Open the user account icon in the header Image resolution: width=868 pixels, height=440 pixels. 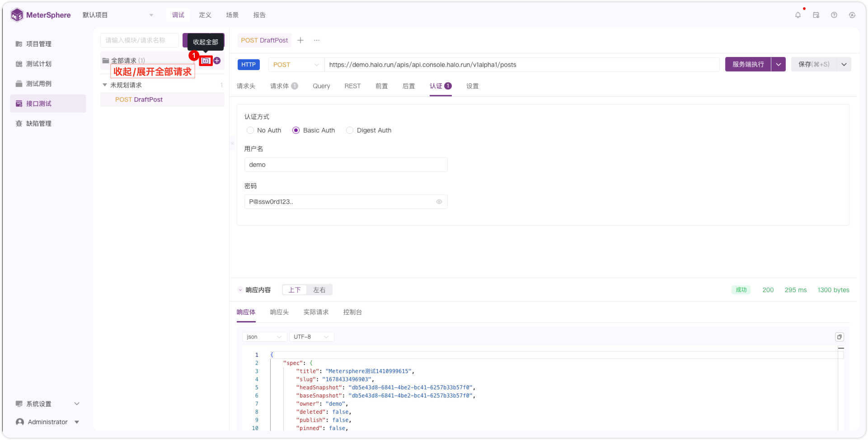tap(852, 15)
